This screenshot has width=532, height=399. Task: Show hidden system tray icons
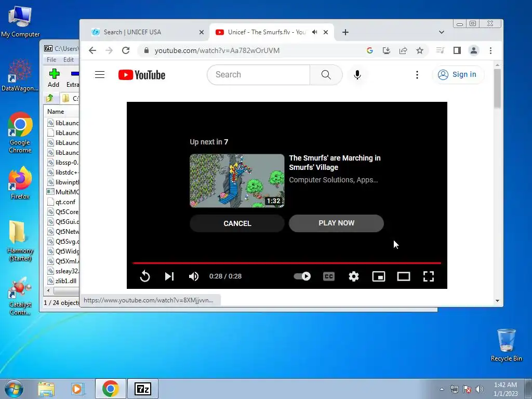tap(442, 389)
